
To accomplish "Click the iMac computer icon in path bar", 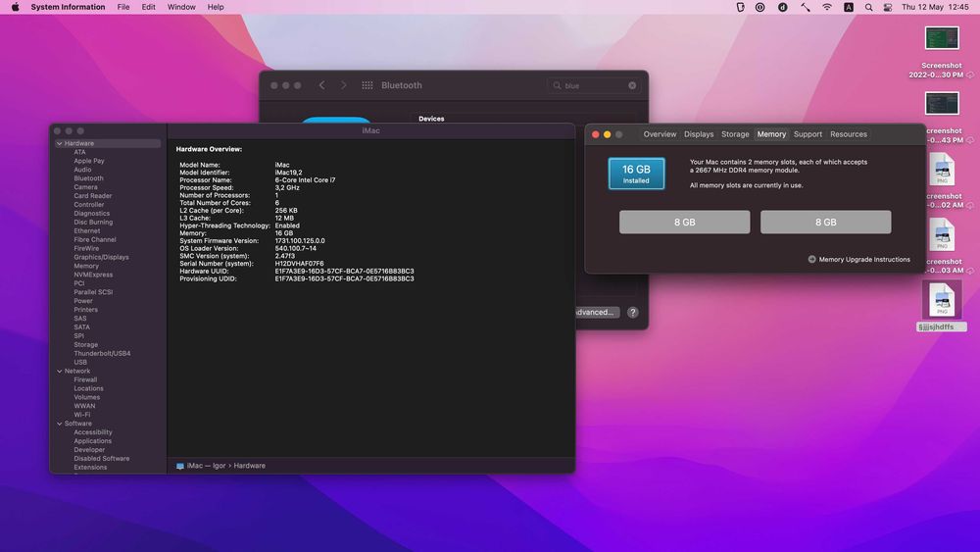I will [x=180, y=466].
